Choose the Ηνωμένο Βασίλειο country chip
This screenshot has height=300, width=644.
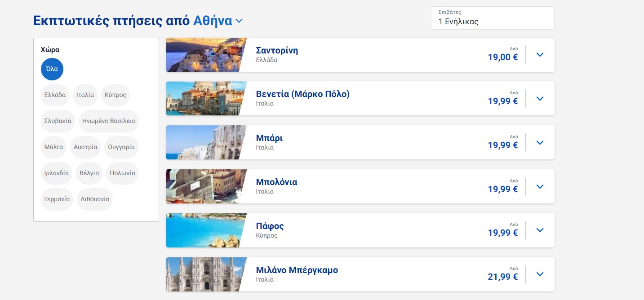pos(109,121)
